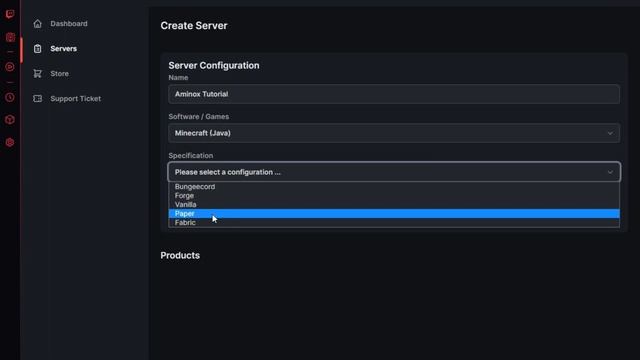Open the Software / Games dropdown
The width and height of the screenshot is (640, 360).
(394, 133)
